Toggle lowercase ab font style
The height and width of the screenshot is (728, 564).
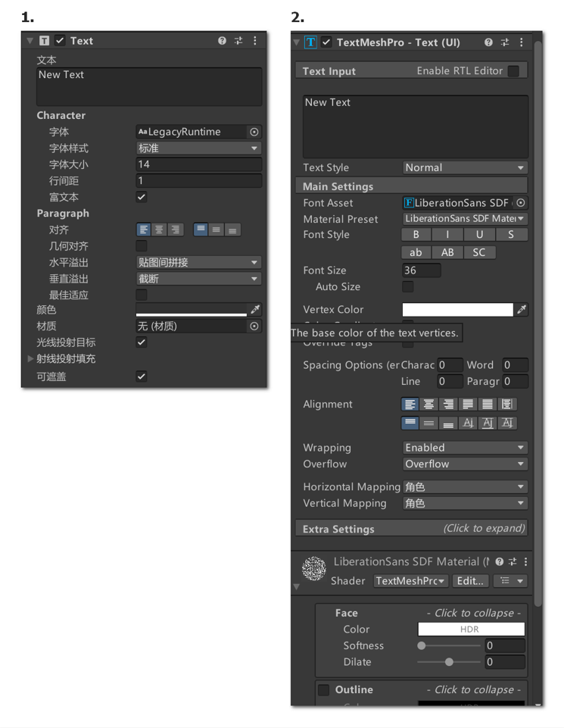[416, 252]
